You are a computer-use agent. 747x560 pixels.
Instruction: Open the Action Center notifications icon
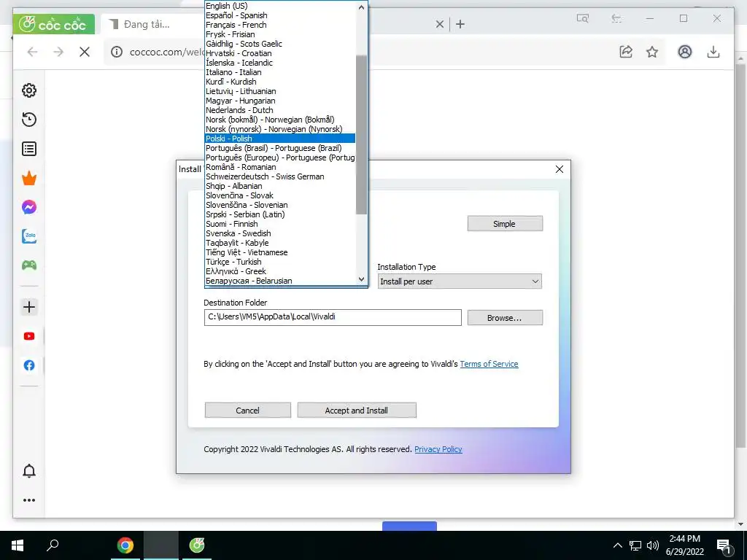point(724,545)
